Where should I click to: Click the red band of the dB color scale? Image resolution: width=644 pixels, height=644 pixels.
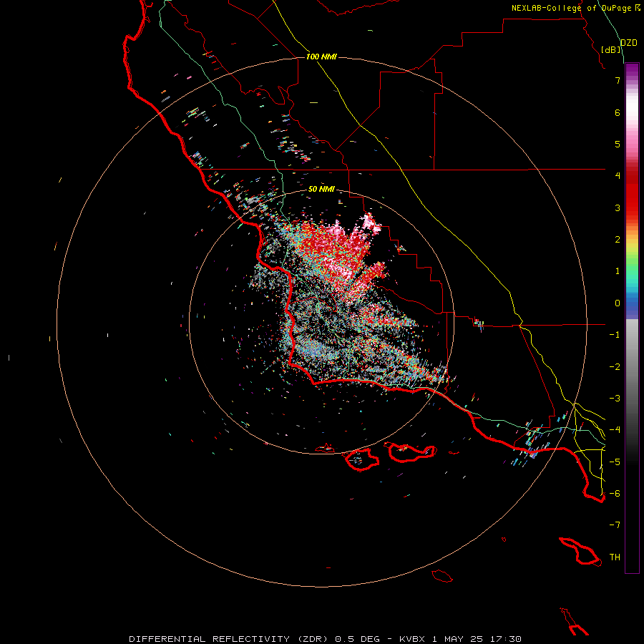pos(632,193)
